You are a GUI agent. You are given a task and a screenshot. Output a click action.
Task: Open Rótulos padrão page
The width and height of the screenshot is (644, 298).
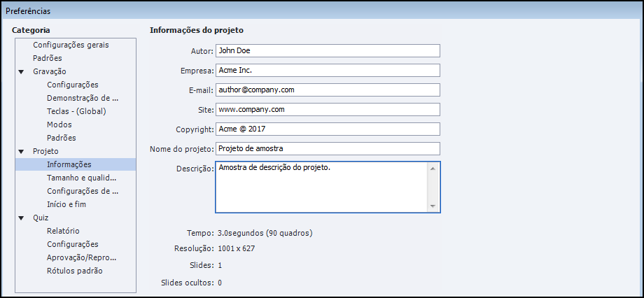[x=75, y=271]
